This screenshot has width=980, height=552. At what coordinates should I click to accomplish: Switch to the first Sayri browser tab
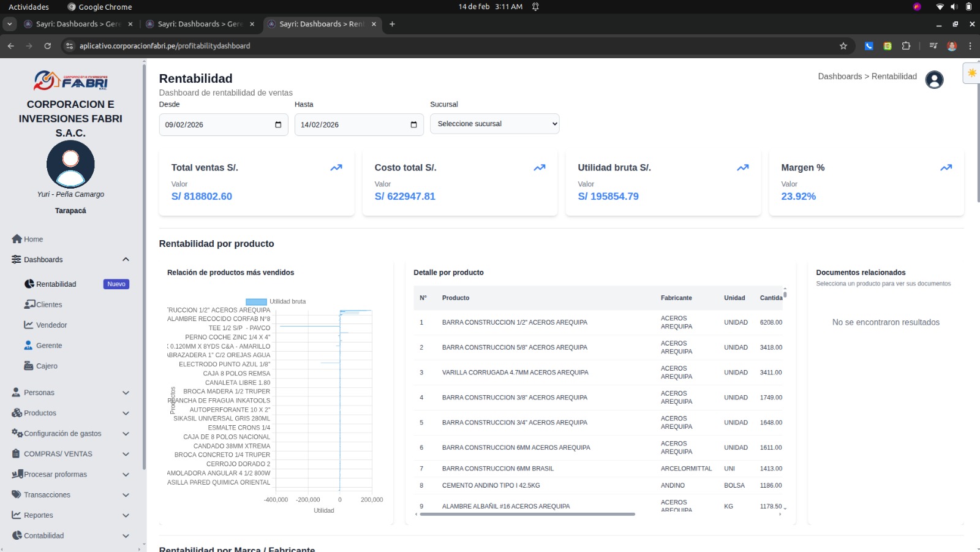(x=78, y=24)
